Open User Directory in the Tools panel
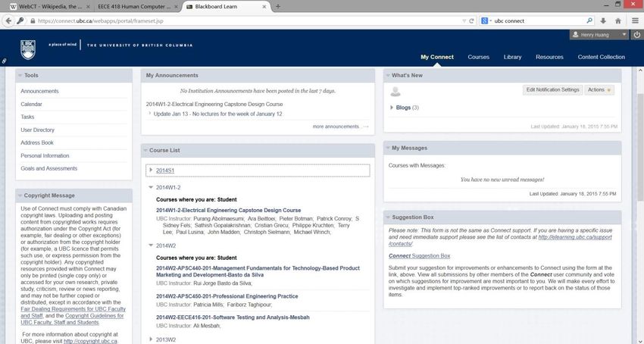Image resolution: width=644 pixels, height=344 pixels. tap(37, 130)
